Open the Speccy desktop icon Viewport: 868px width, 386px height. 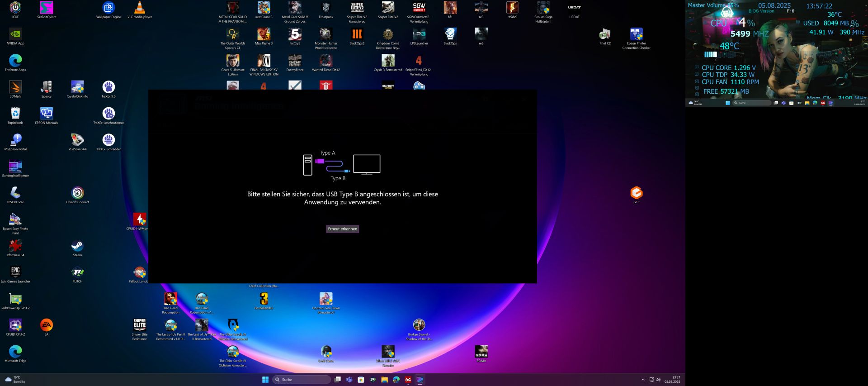pyautogui.click(x=47, y=90)
